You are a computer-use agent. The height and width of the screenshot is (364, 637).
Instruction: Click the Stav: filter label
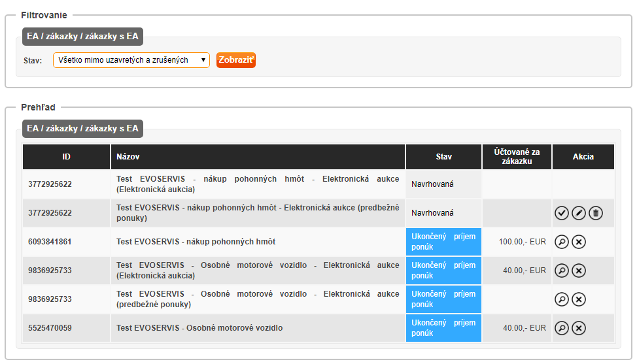coord(33,61)
